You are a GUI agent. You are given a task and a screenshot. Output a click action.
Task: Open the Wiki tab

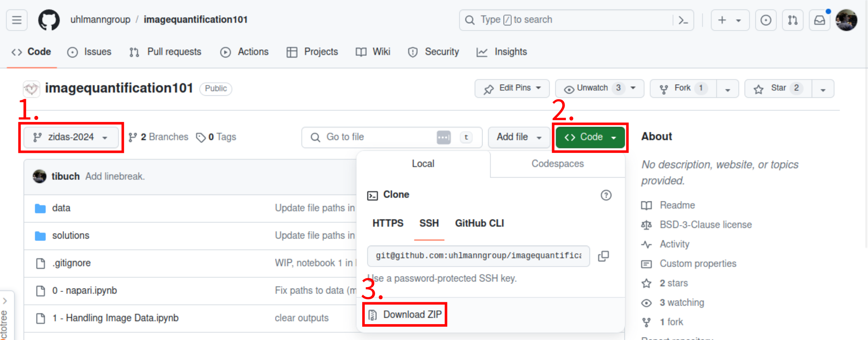pyautogui.click(x=373, y=52)
